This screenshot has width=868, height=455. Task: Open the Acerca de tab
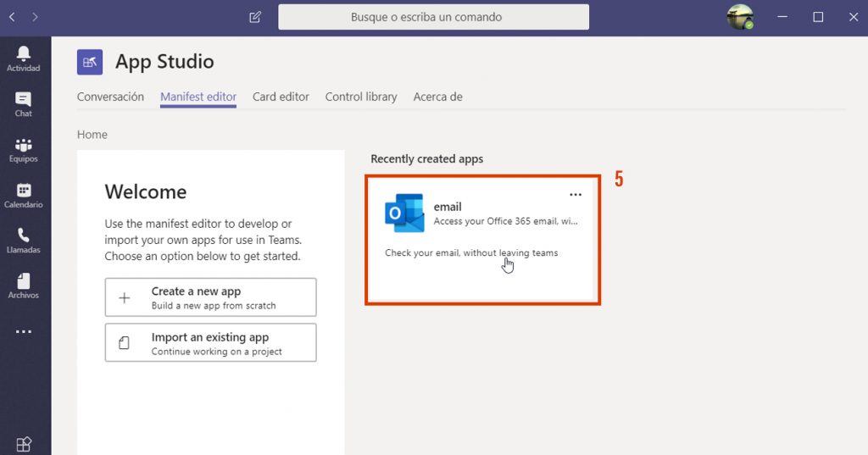click(x=438, y=97)
